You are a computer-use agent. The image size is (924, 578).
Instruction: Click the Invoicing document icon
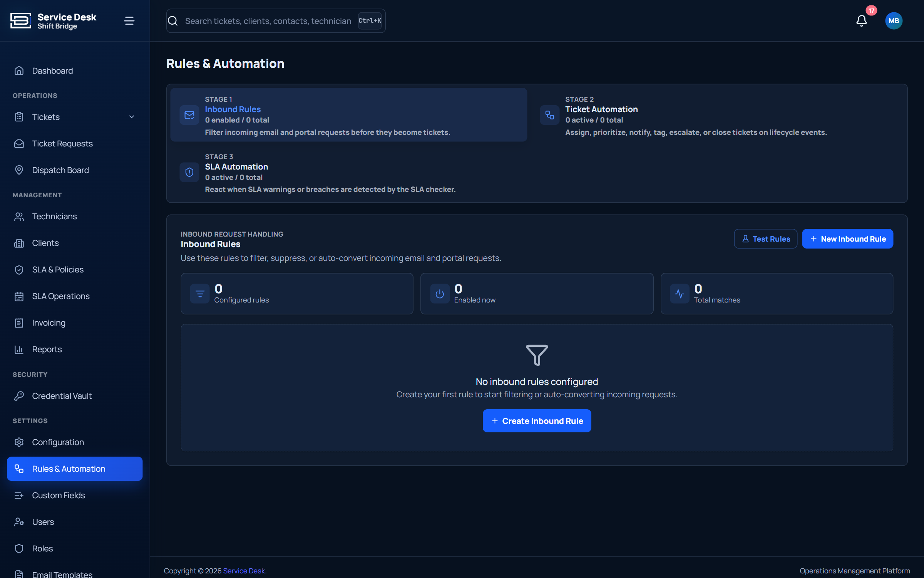(x=19, y=323)
